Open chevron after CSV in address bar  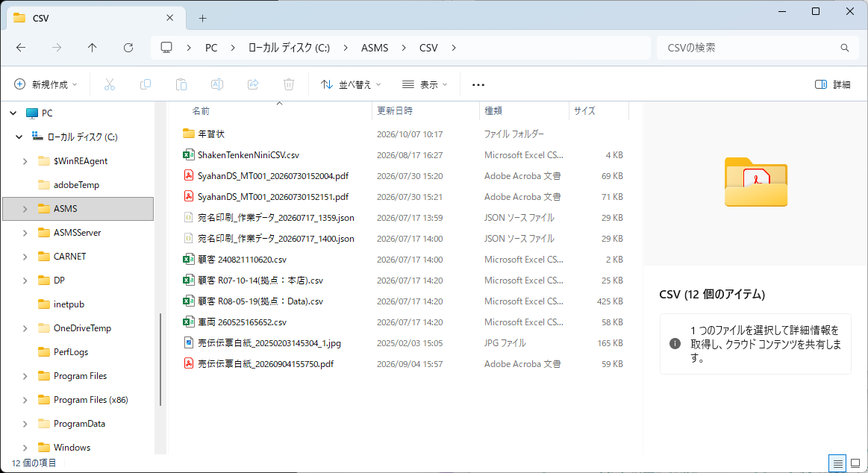454,48
